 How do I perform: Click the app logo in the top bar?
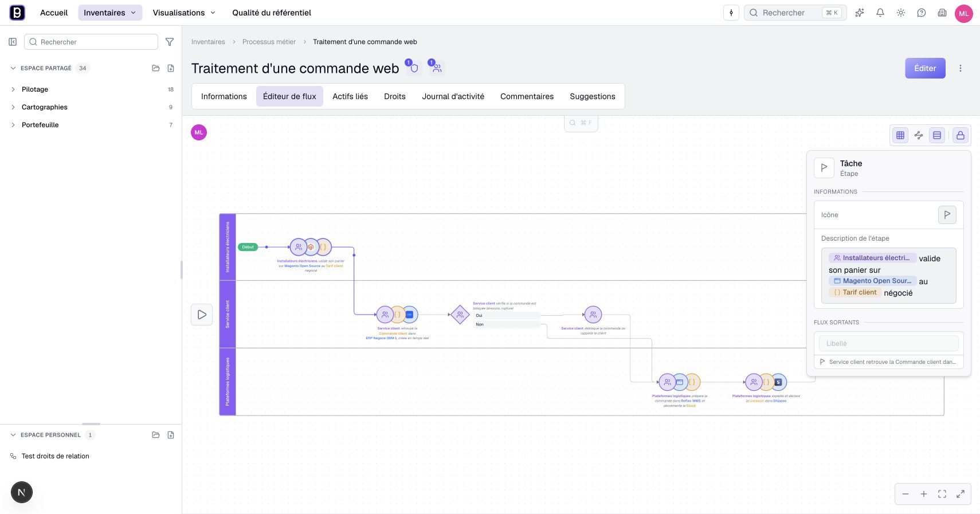point(17,13)
